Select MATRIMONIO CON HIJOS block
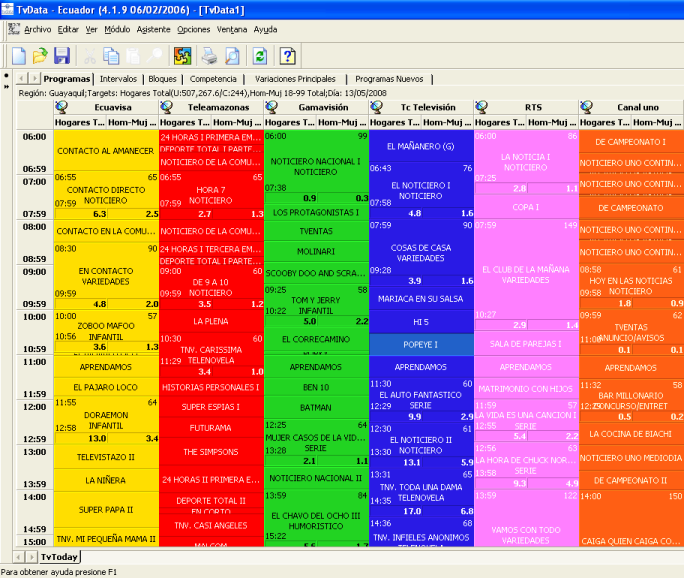The image size is (684, 578). [526, 389]
